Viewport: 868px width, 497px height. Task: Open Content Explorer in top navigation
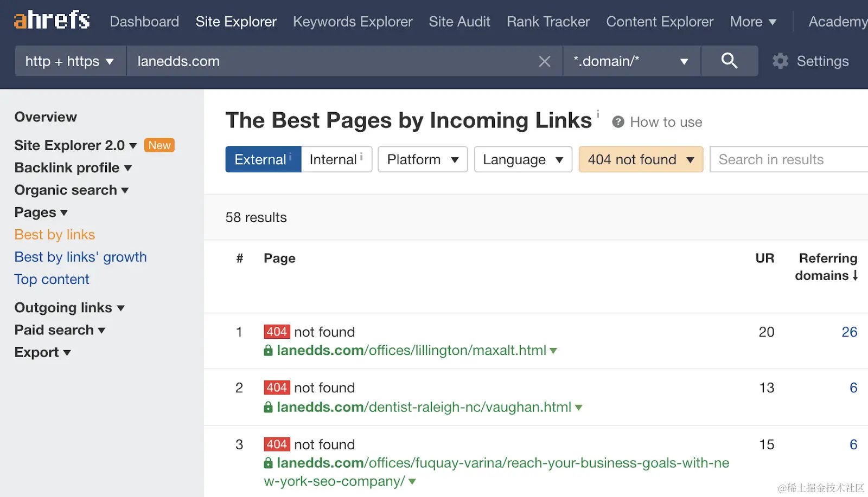660,22
